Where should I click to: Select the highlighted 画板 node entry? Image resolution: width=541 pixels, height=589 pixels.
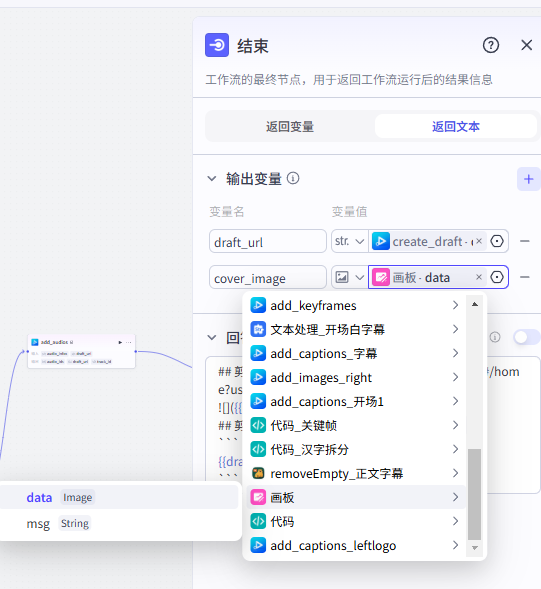point(355,497)
